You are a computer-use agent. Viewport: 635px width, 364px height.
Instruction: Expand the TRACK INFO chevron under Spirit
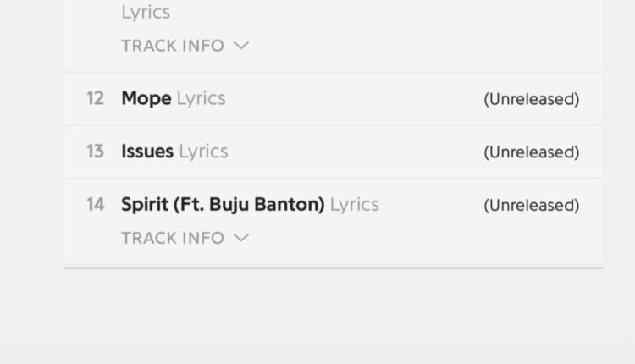tap(241, 238)
